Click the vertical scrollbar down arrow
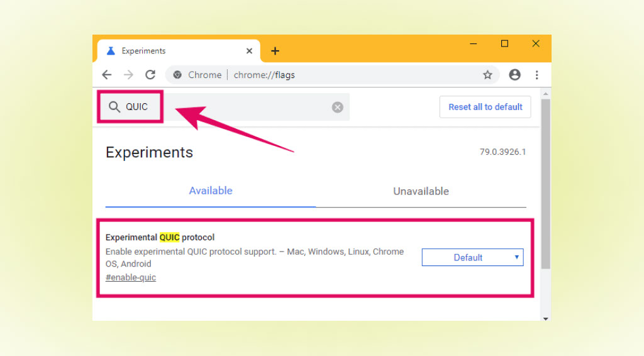644x356 pixels. pyautogui.click(x=545, y=318)
